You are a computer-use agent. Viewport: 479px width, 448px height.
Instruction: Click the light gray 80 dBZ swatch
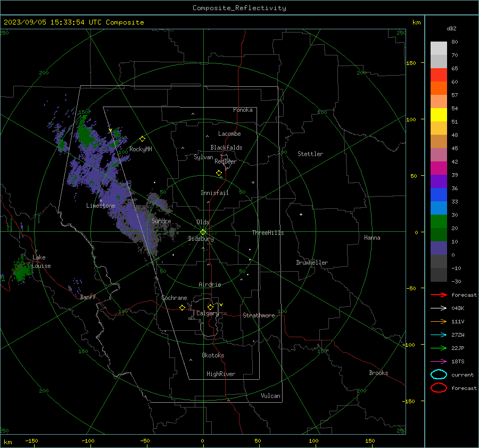[439, 48]
